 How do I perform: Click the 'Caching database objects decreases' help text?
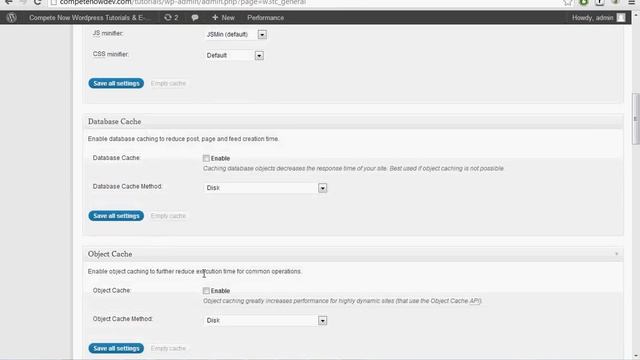(353, 169)
